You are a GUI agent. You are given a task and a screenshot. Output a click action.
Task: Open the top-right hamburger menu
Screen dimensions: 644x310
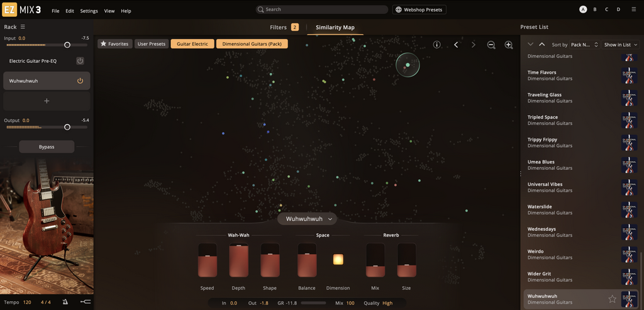point(634,9)
